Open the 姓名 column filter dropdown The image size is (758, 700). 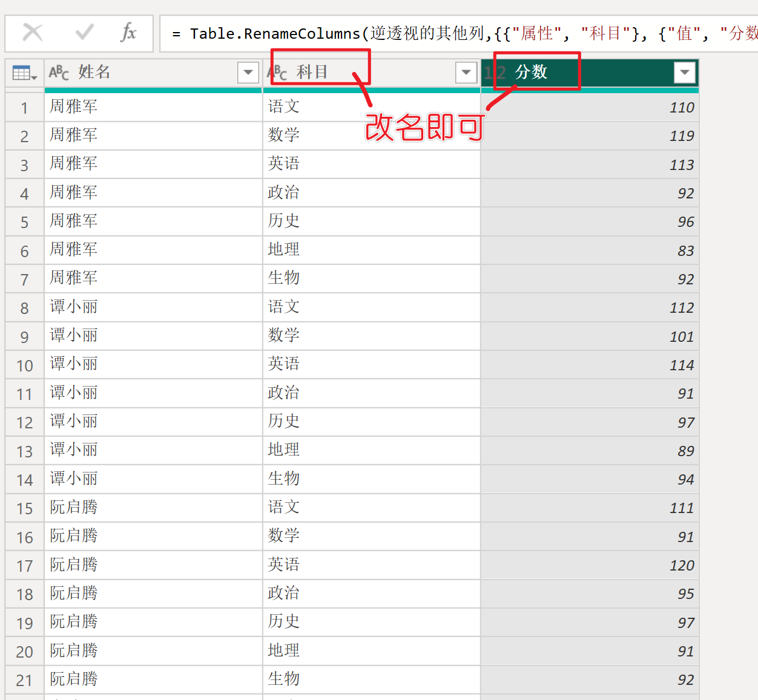(x=248, y=73)
